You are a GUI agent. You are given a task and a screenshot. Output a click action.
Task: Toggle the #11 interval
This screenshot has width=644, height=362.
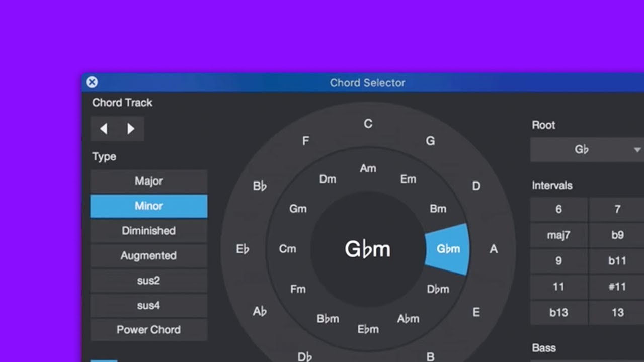tap(617, 287)
